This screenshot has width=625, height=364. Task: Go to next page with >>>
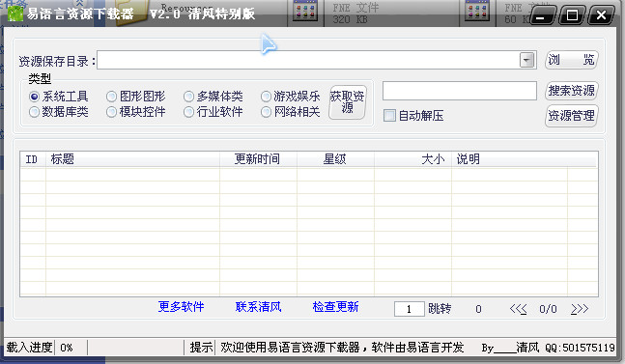point(580,309)
